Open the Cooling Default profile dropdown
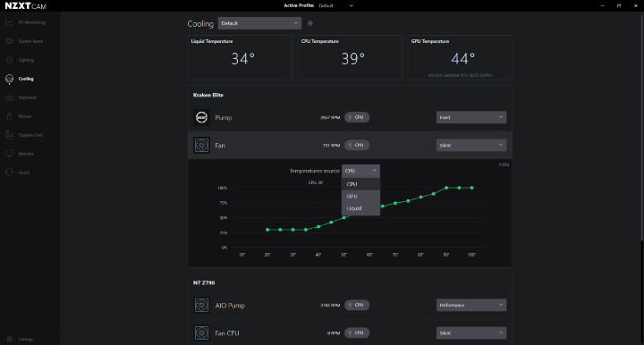644x345 pixels. (x=259, y=23)
